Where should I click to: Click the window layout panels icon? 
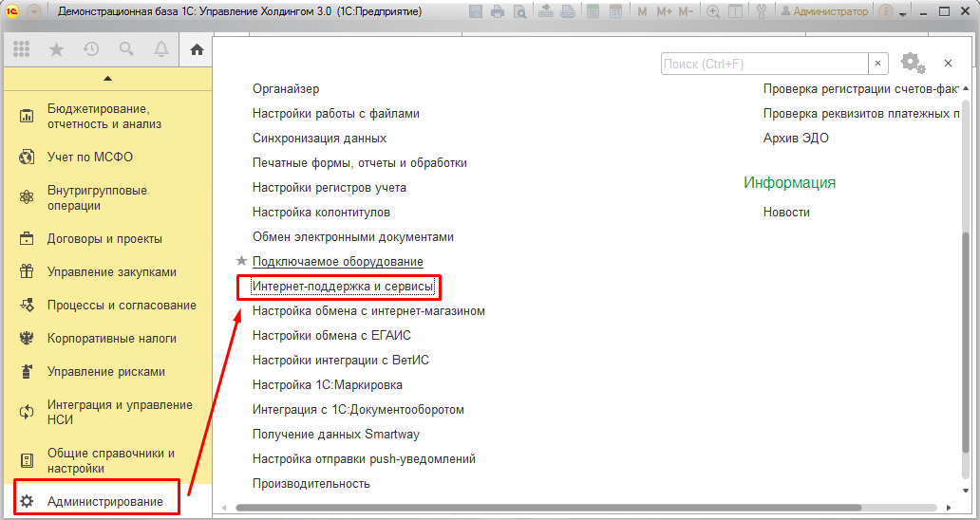(x=735, y=11)
